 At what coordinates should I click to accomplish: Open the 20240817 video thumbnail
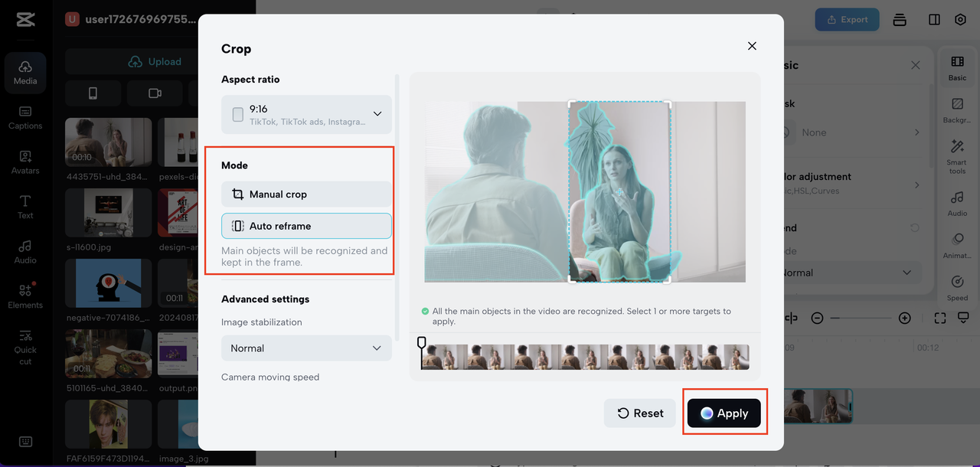178,282
